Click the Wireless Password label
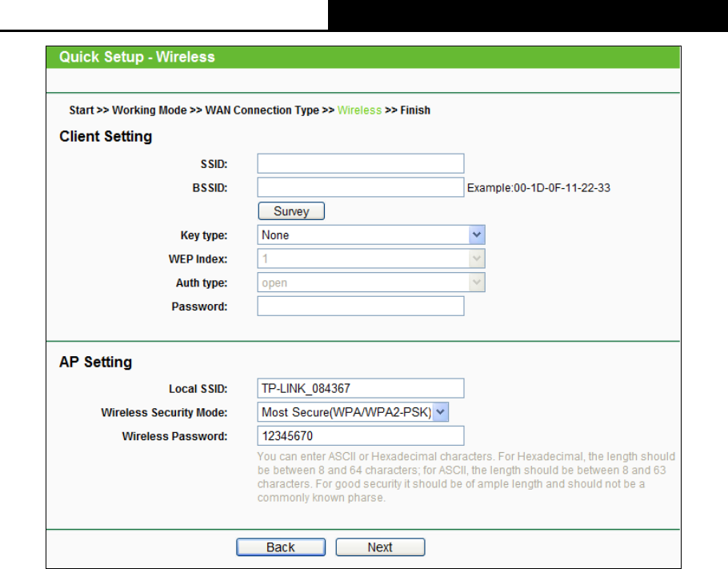Viewport: 728px width, 569px height. click(174, 436)
